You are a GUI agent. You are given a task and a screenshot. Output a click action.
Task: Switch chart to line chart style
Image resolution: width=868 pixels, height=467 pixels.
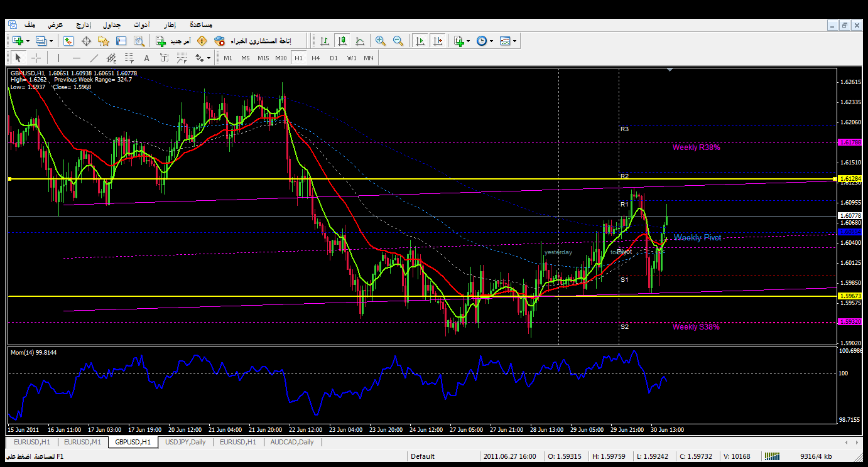(360, 41)
